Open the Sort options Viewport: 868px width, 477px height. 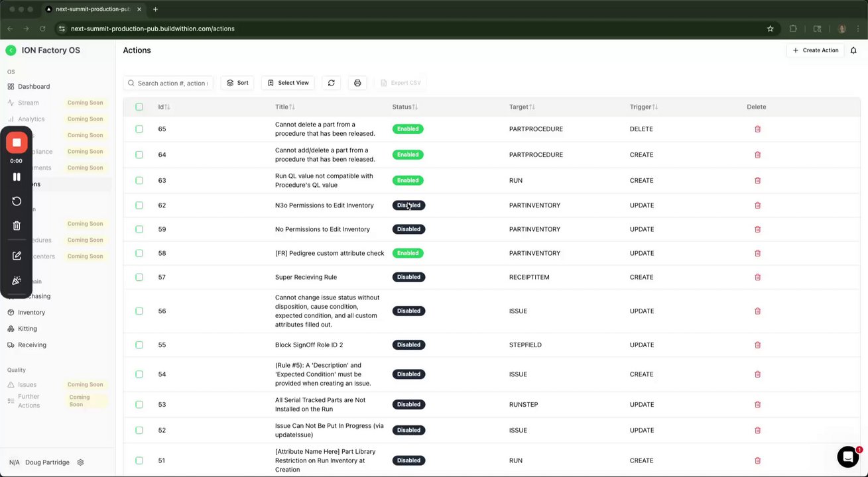click(237, 83)
